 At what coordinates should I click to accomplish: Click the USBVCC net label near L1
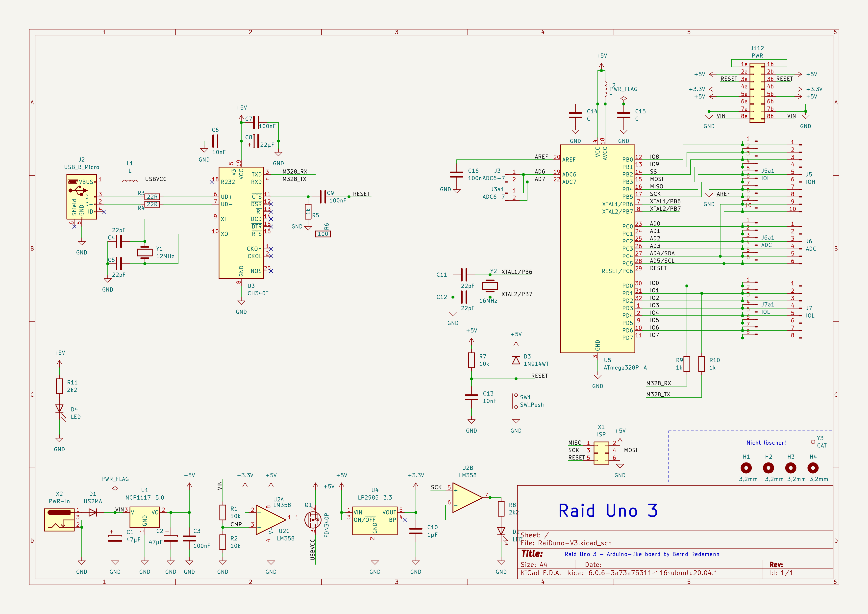156,179
